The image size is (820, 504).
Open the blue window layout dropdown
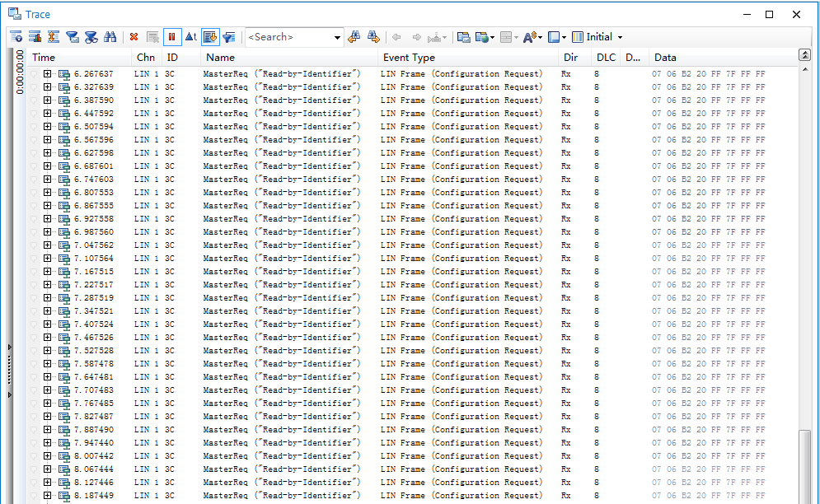[556, 37]
